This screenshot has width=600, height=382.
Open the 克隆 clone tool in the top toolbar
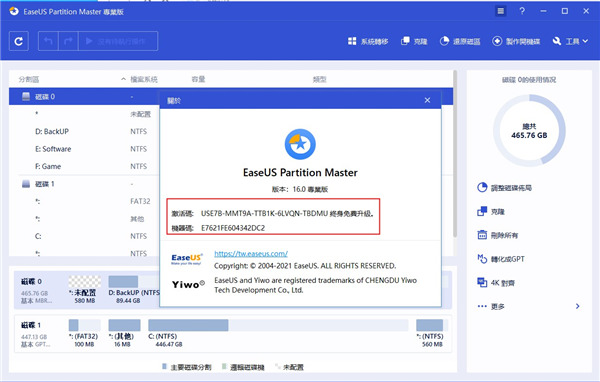[414, 41]
